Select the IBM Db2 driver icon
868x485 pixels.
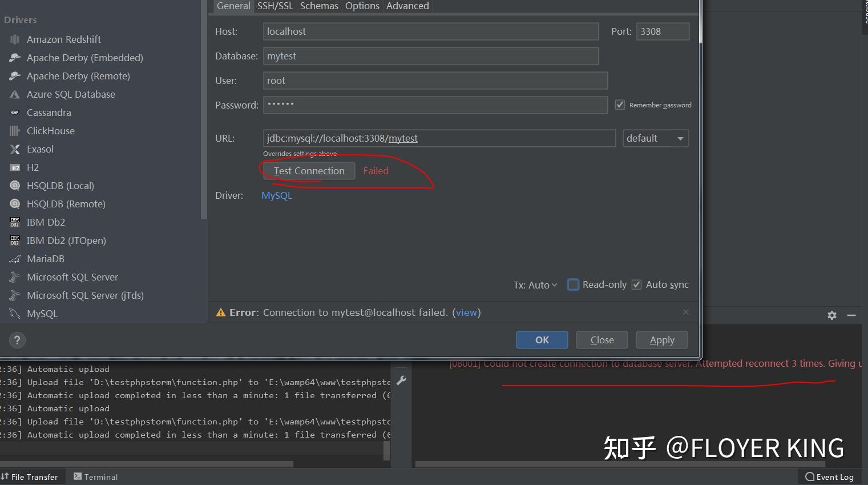click(14, 222)
